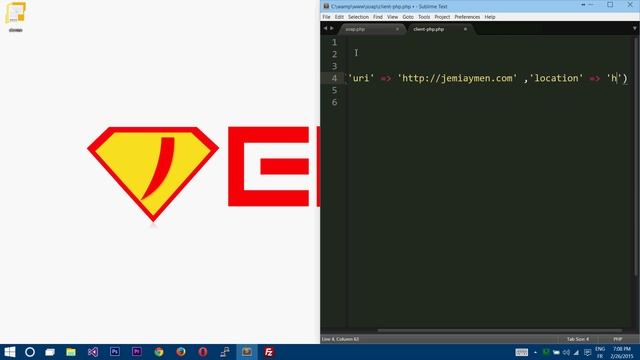Open network signal icon in tray
This screenshot has width=640, height=360.
click(576, 352)
